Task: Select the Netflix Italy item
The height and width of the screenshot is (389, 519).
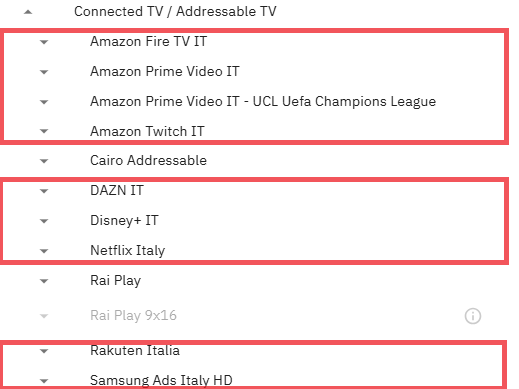Action: [x=128, y=250]
